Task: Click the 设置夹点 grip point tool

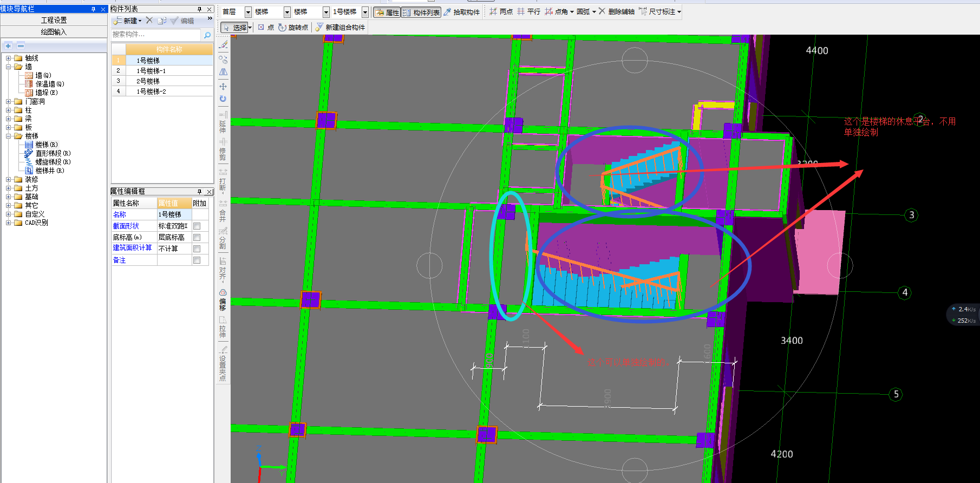Action: click(x=223, y=363)
